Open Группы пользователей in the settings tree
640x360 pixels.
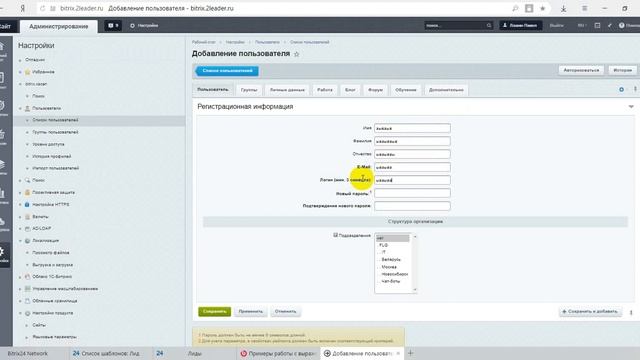(x=55, y=132)
